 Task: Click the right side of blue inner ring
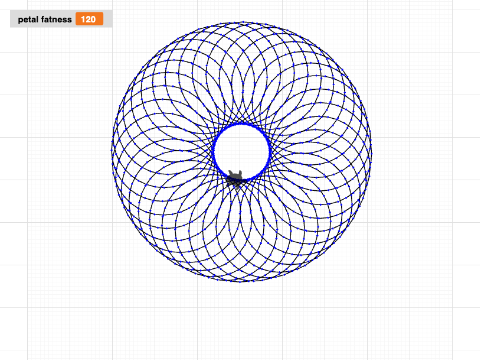tap(268, 152)
